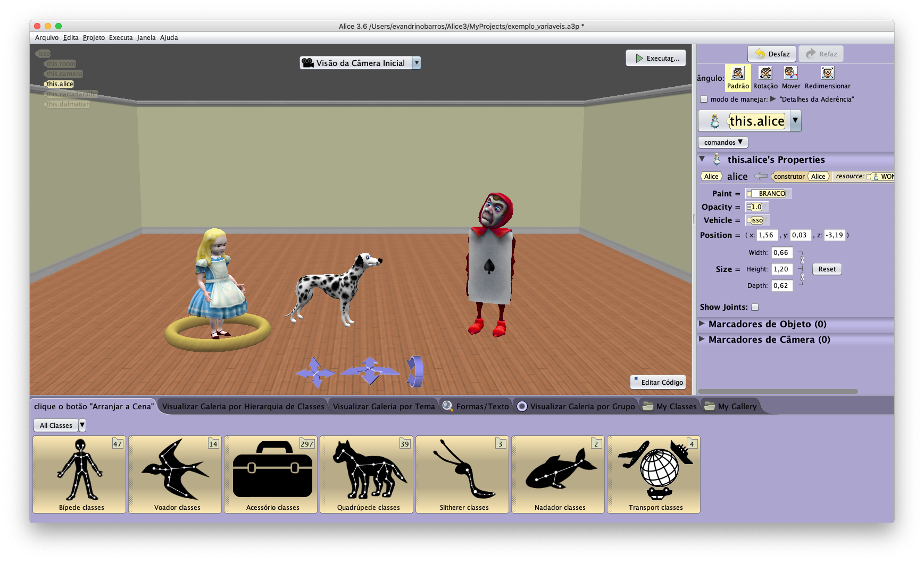Image resolution: width=924 pixels, height=562 pixels.
Task: Open the Visão da Câmera Inicial dropdown
Action: coord(417,63)
